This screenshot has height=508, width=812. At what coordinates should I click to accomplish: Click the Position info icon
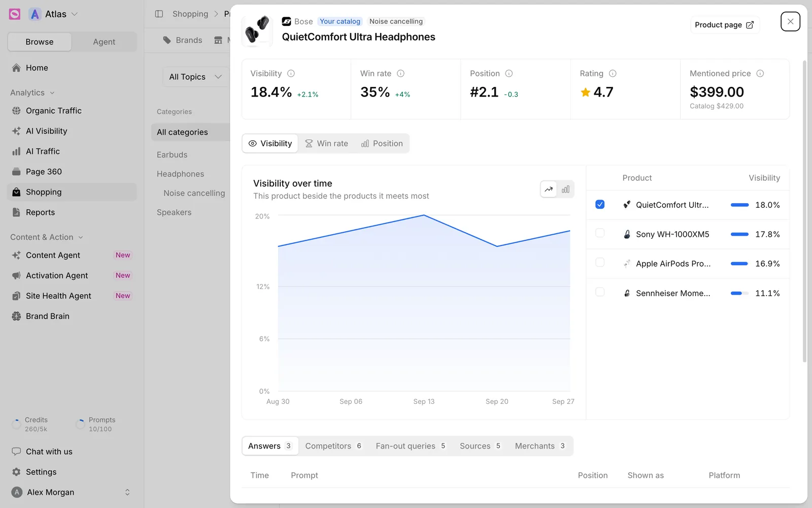coord(509,74)
